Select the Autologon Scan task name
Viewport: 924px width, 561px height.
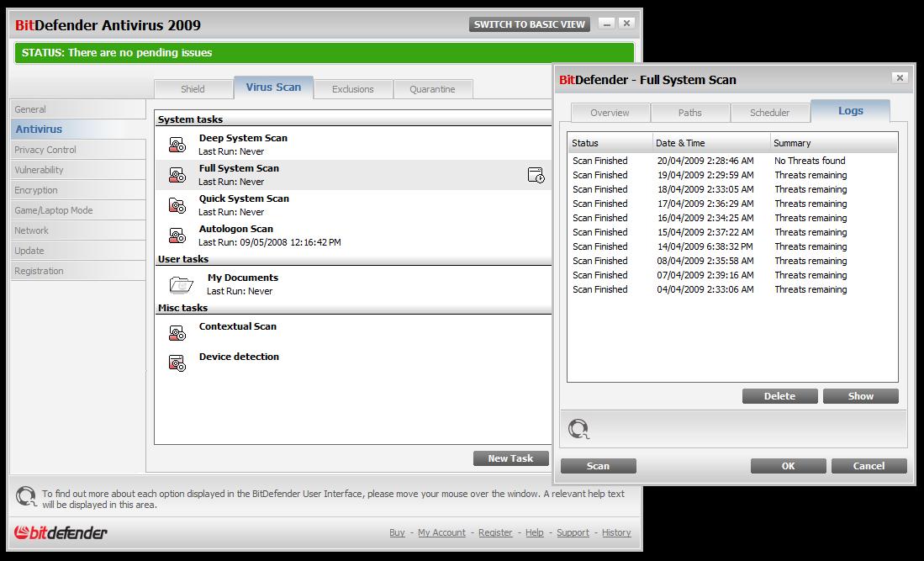click(236, 229)
